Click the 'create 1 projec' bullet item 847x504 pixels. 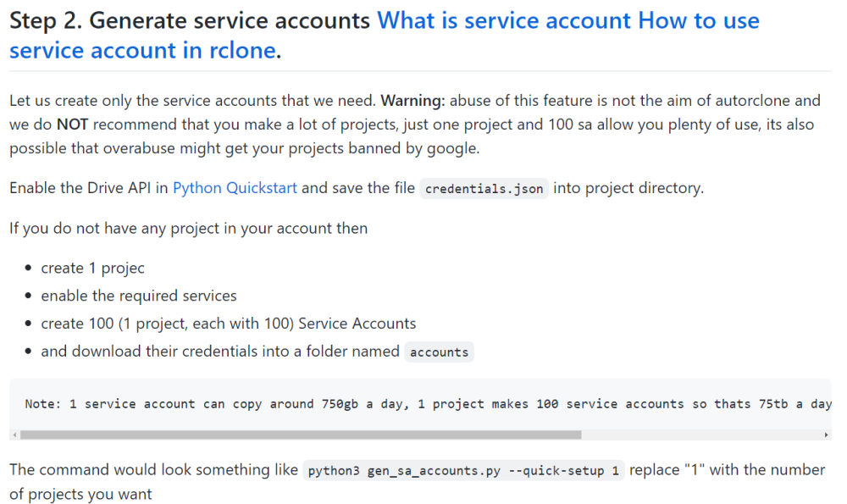[x=92, y=268]
